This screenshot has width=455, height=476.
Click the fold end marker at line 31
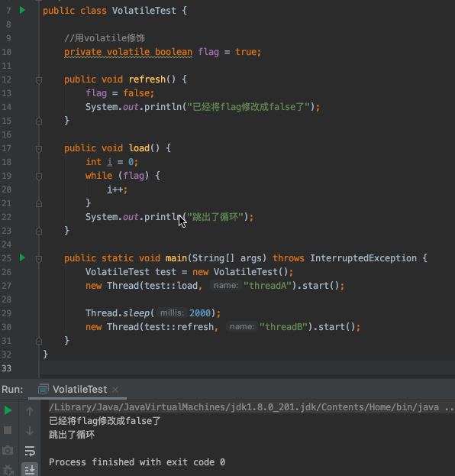tap(39, 342)
